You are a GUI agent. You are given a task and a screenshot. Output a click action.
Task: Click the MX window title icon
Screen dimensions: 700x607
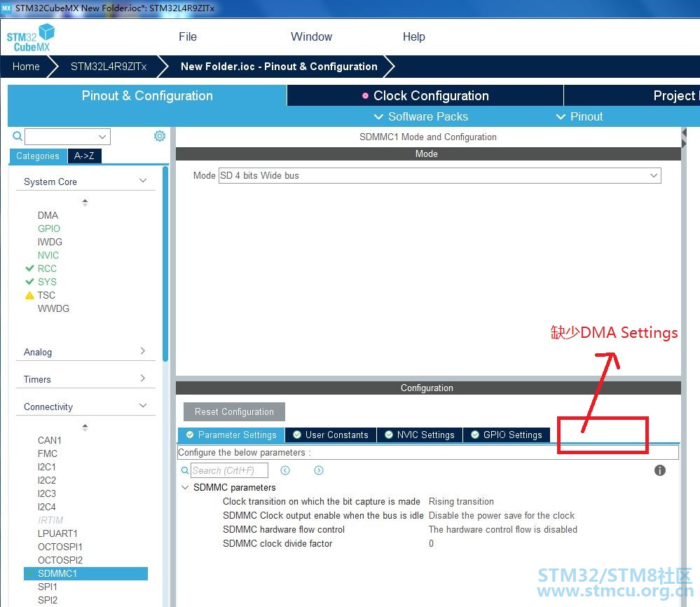(x=7, y=8)
